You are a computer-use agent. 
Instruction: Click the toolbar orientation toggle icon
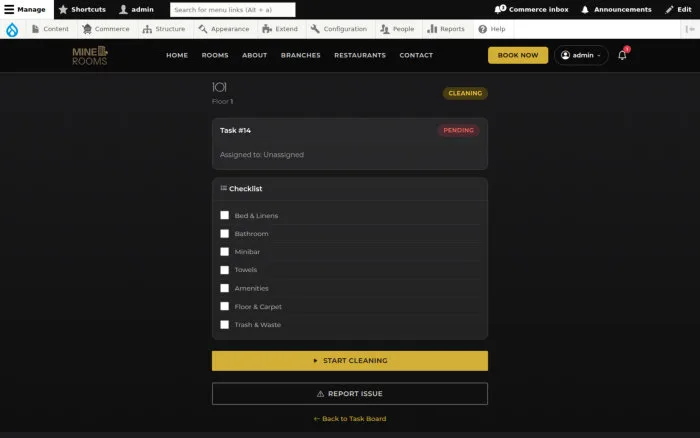click(690, 29)
